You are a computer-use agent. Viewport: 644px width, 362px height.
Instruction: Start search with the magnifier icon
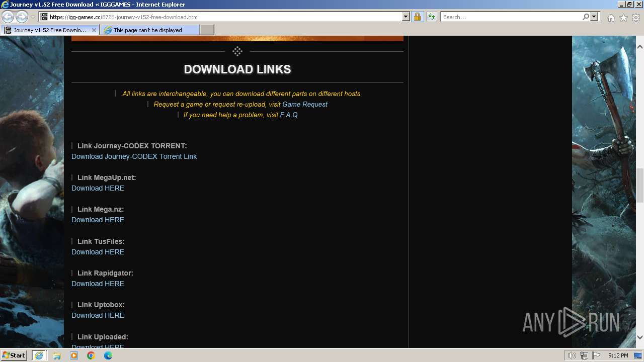586,17
